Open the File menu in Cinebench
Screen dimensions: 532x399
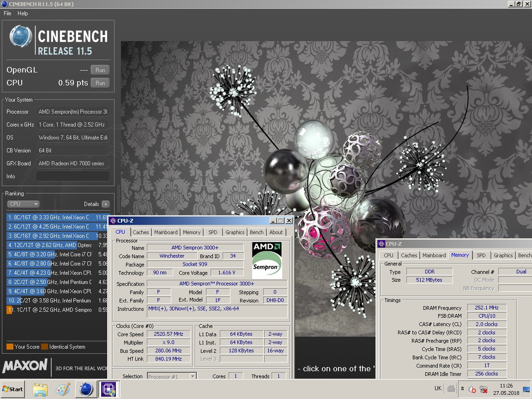[7, 13]
